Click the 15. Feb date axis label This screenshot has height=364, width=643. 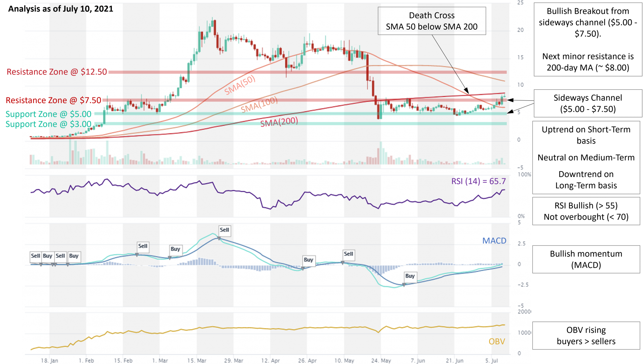click(123, 361)
